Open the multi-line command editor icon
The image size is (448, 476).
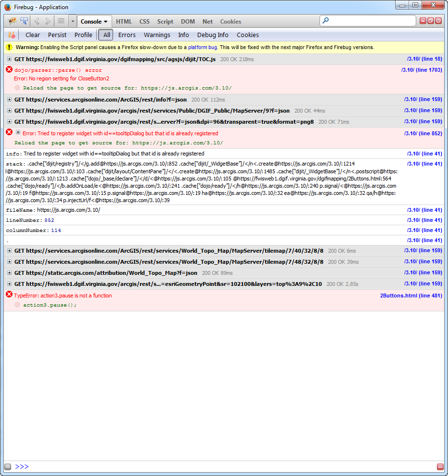440,466
